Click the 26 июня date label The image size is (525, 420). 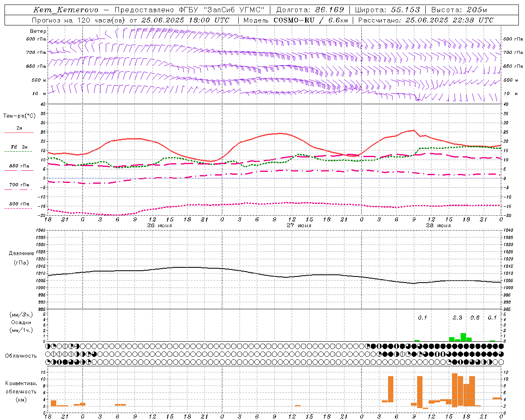tap(160, 226)
